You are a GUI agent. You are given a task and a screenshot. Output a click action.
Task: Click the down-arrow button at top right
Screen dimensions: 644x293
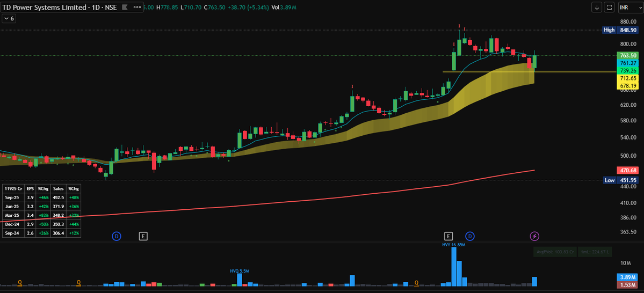coord(597,8)
